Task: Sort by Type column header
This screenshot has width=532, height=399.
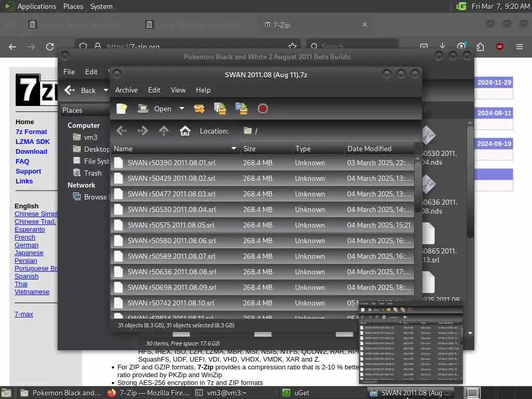Action: point(318,149)
